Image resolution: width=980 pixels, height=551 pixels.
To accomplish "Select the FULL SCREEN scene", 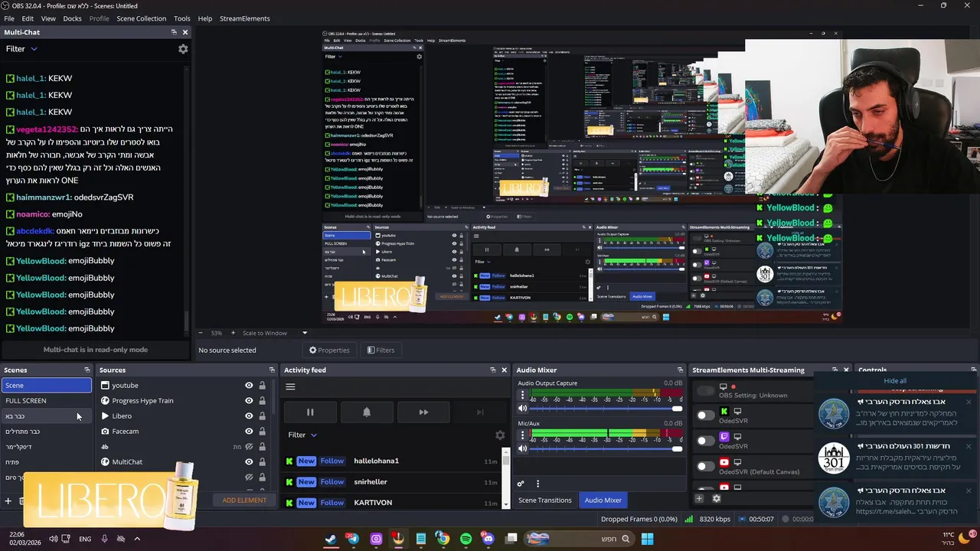I will pyautogui.click(x=46, y=401).
